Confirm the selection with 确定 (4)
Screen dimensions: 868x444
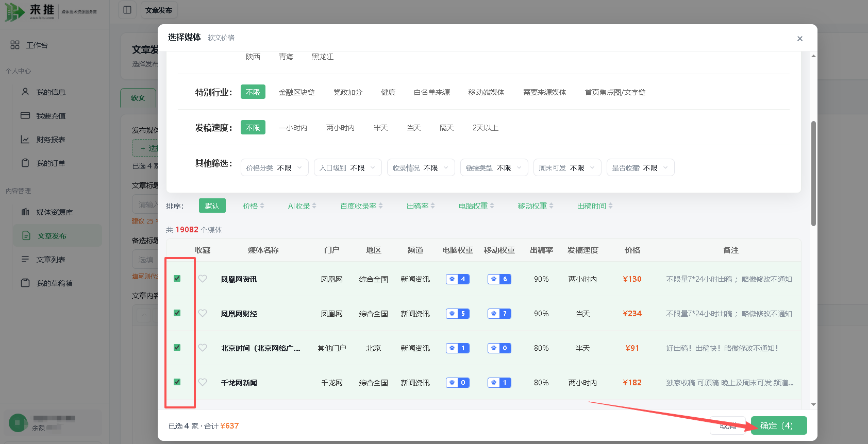[x=779, y=425]
